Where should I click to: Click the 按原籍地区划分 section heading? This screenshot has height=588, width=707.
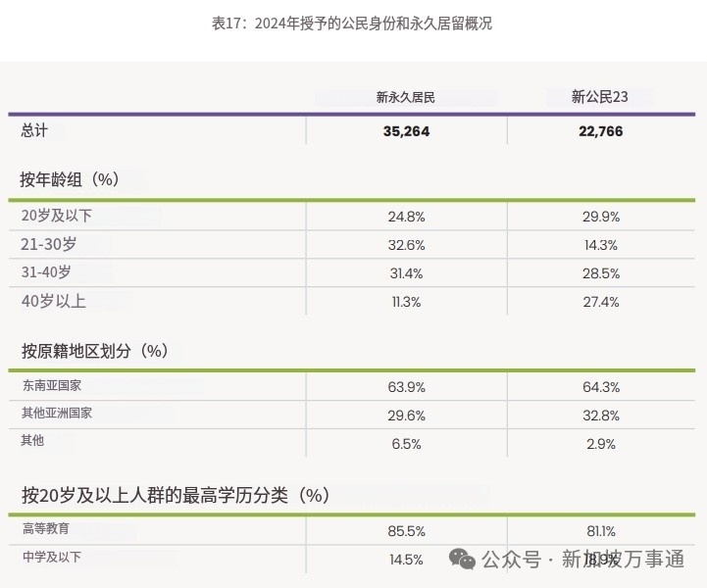pyautogui.click(x=95, y=351)
